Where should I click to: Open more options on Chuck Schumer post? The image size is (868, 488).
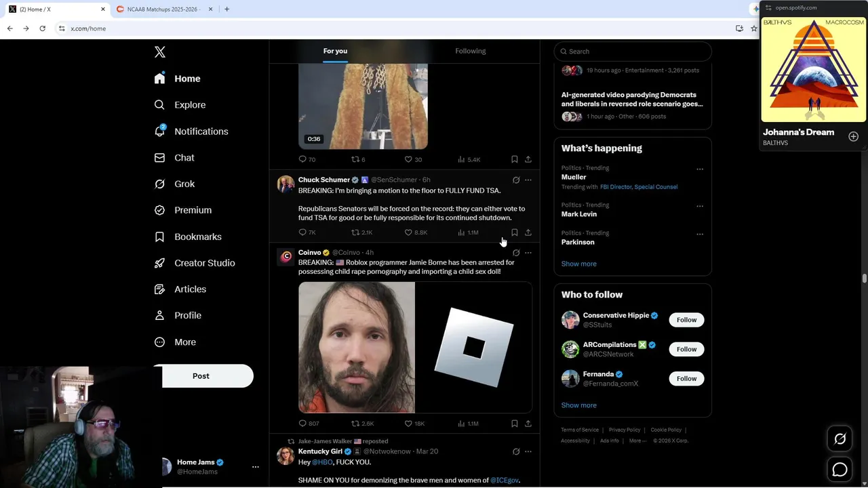[528, 180]
